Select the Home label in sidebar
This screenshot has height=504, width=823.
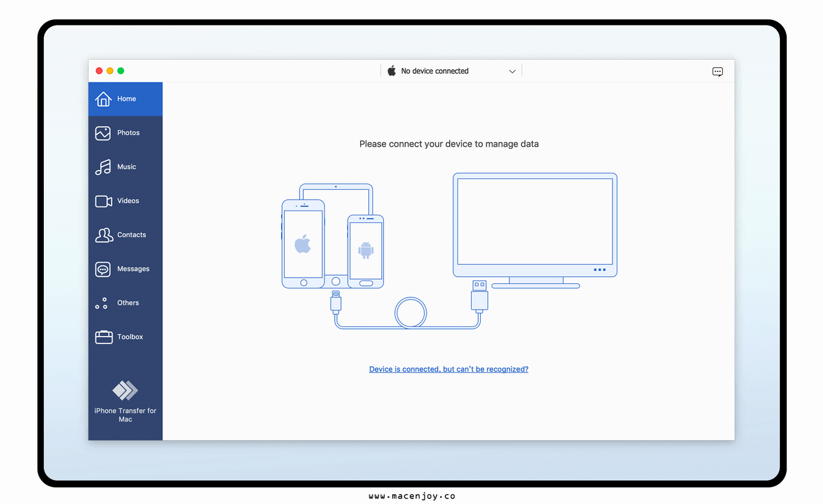(126, 99)
